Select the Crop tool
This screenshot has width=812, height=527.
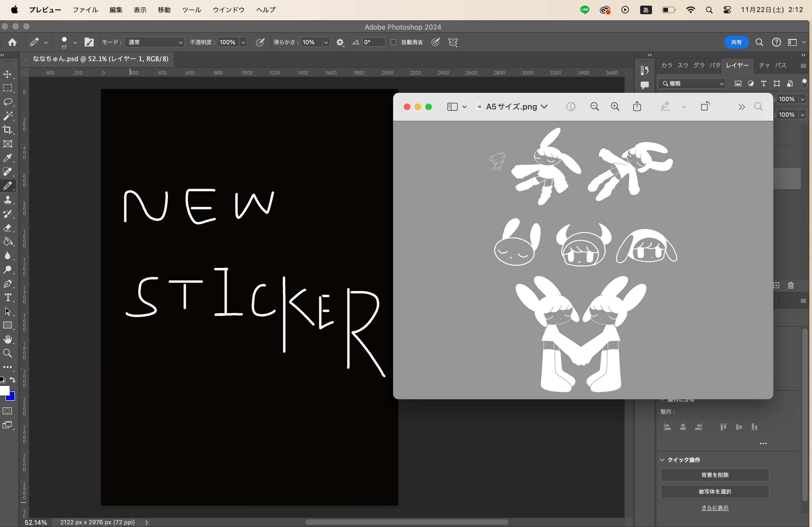(x=8, y=130)
